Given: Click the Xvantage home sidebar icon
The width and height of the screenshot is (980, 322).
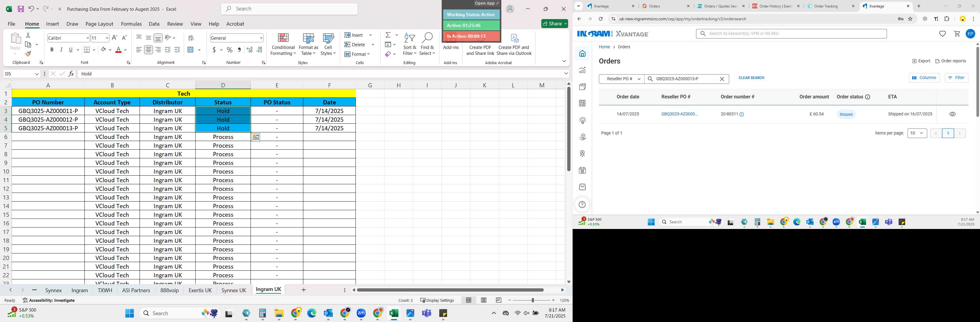Looking at the screenshot, I should pyautogui.click(x=582, y=54).
